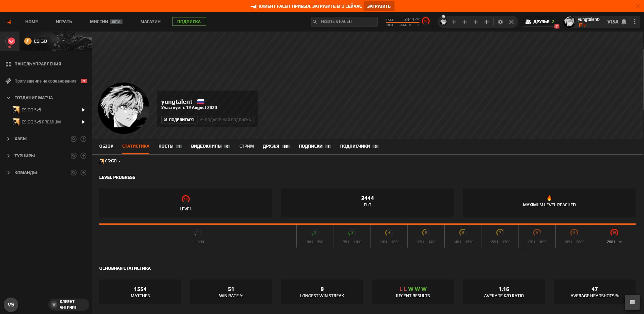Image resolution: width=644 pixels, height=314 pixels.
Task: Open the ПОСТЫ tab
Action: click(170, 146)
